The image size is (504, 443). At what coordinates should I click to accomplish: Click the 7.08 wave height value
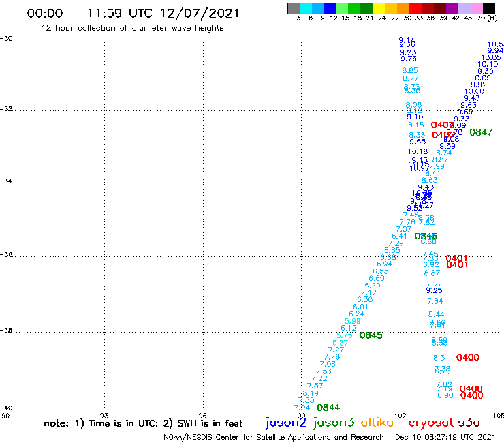pos(328,364)
